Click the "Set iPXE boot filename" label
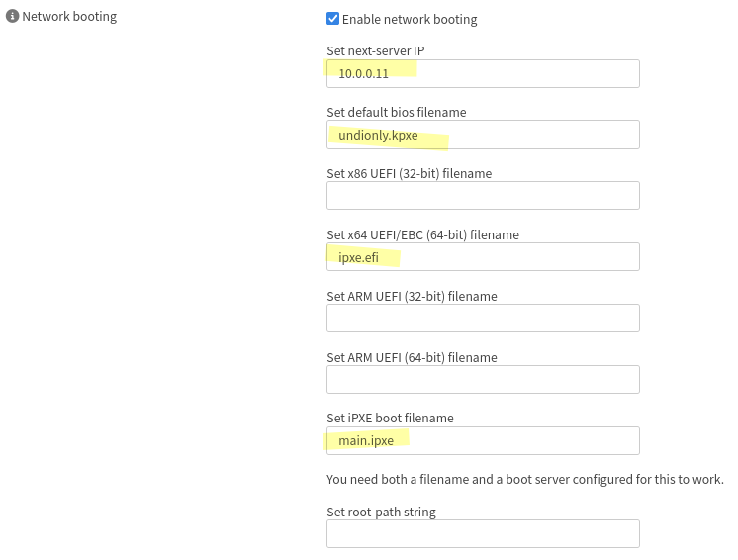 pos(390,419)
